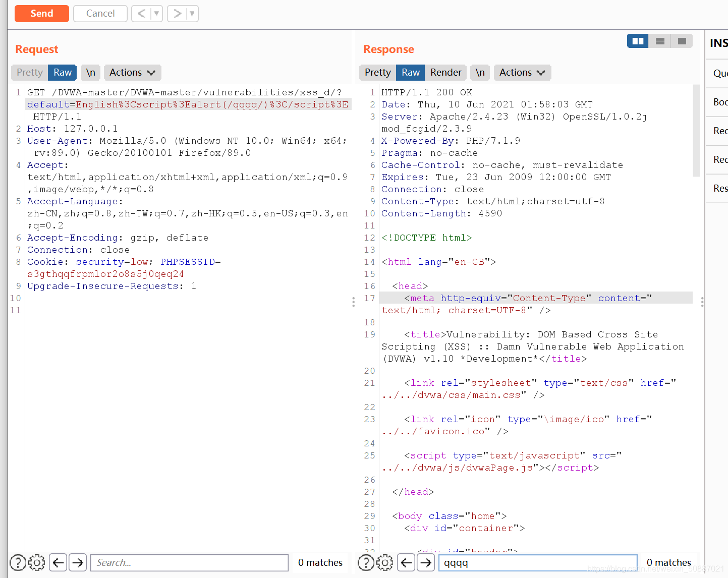Go to next request in history

[177, 14]
